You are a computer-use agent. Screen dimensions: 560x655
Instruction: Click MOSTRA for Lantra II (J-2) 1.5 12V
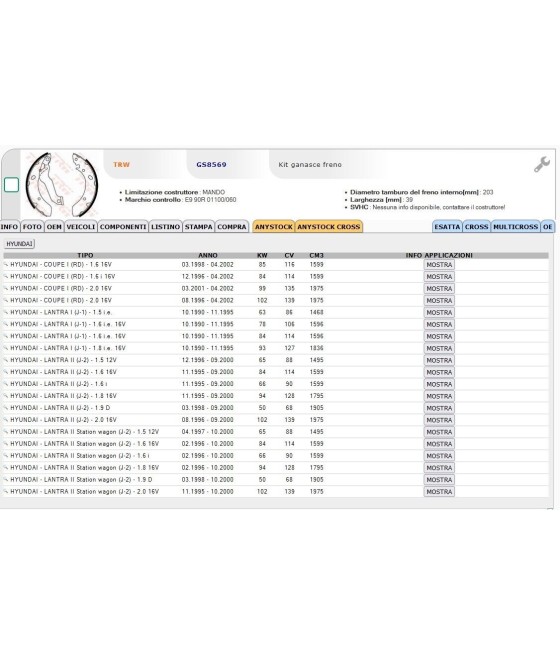coord(439,360)
